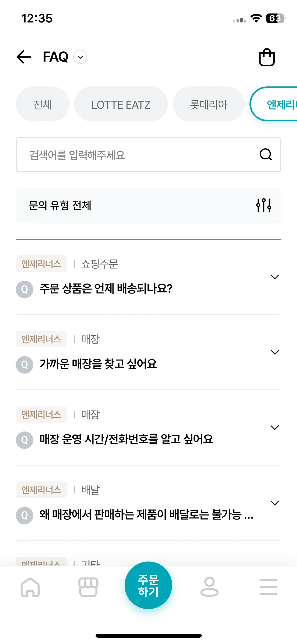Open the profile person icon
Screen dimensions: 297x644
[209, 587]
